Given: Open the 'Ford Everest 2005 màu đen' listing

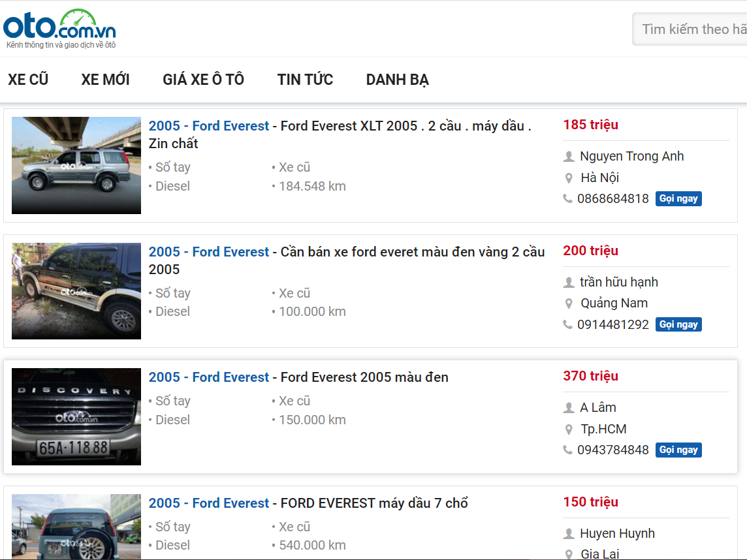Looking at the screenshot, I should [x=298, y=377].
